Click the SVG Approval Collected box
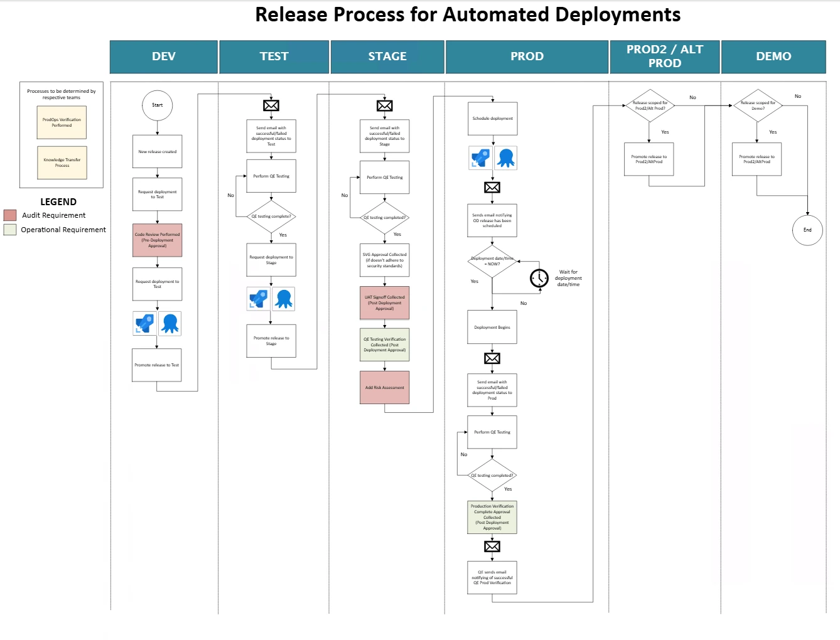This screenshot has width=840, height=640. click(x=385, y=260)
